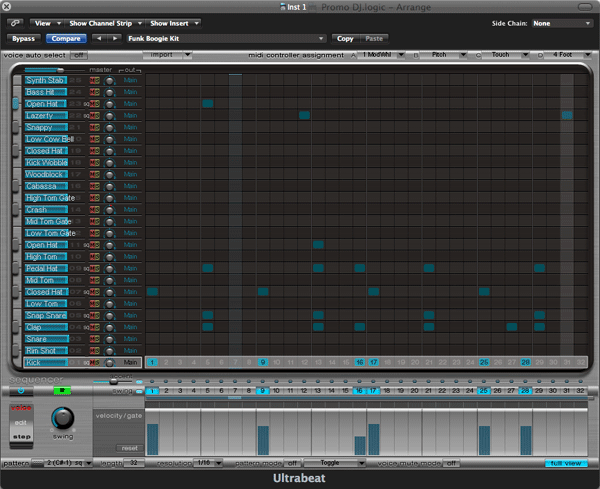Click the Bypass button
The height and width of the screenshot is (489, 600).
[x=23, y=39]
